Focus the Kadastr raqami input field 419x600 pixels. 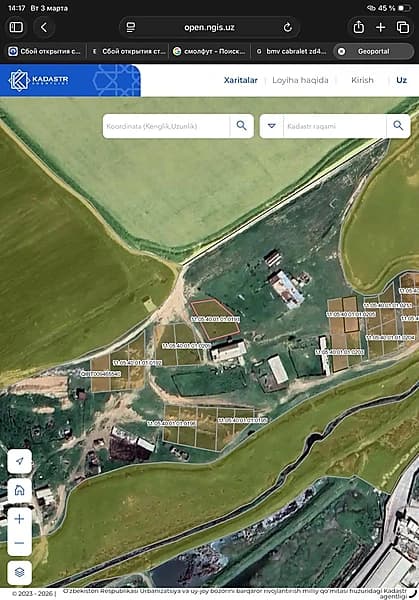(x=335, y=126)
